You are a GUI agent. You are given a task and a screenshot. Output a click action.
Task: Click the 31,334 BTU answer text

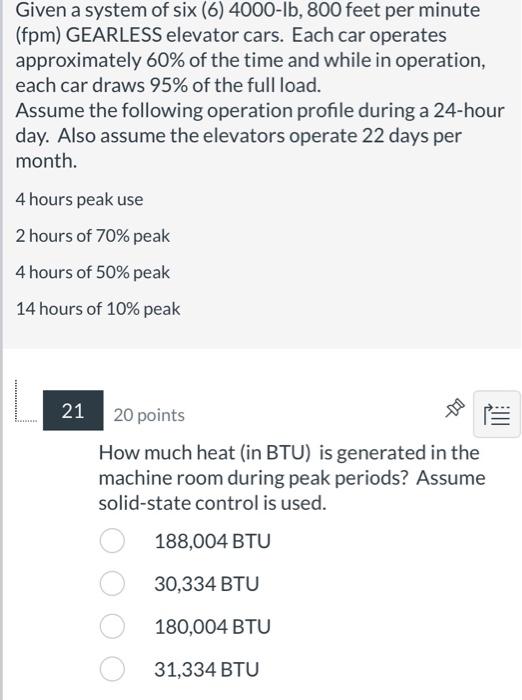click(207, 670)
